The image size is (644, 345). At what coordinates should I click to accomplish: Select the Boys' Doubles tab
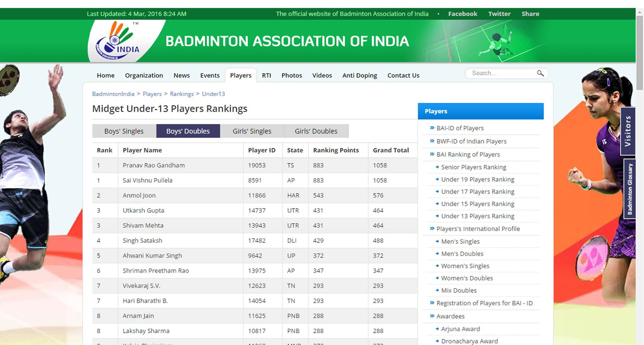[188, 131]
